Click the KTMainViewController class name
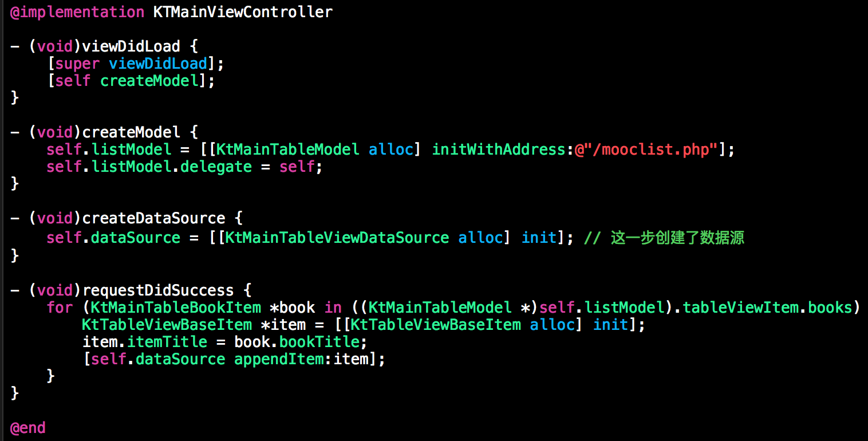868x441 pixels. click(243, 11)
